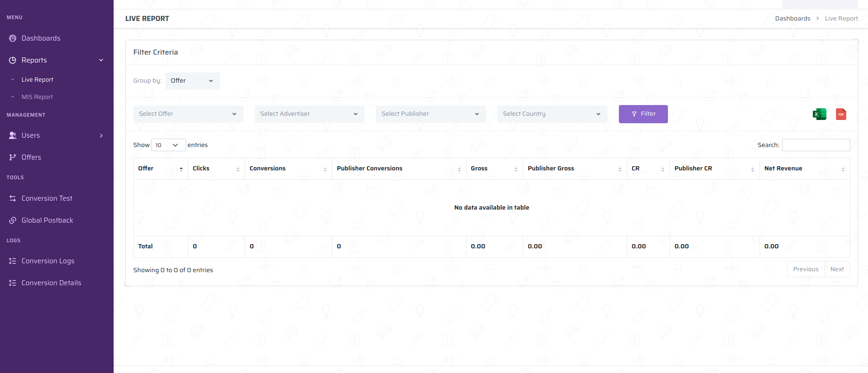Open the Select Country dropdown
Screen dimensions: 868x373
click(552, 114)
